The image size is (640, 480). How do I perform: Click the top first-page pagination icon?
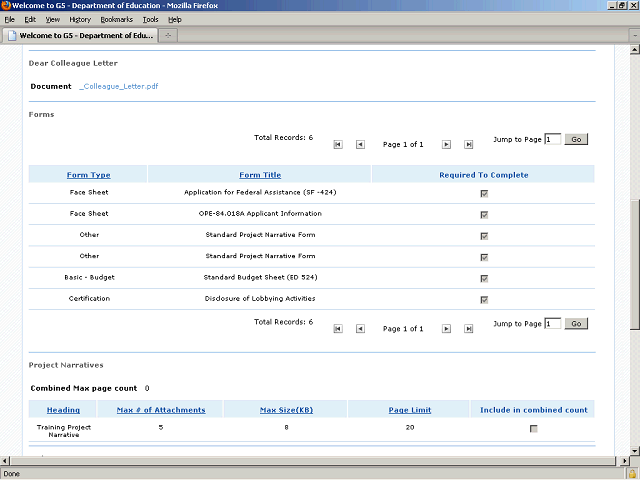[x=338, y=145]
